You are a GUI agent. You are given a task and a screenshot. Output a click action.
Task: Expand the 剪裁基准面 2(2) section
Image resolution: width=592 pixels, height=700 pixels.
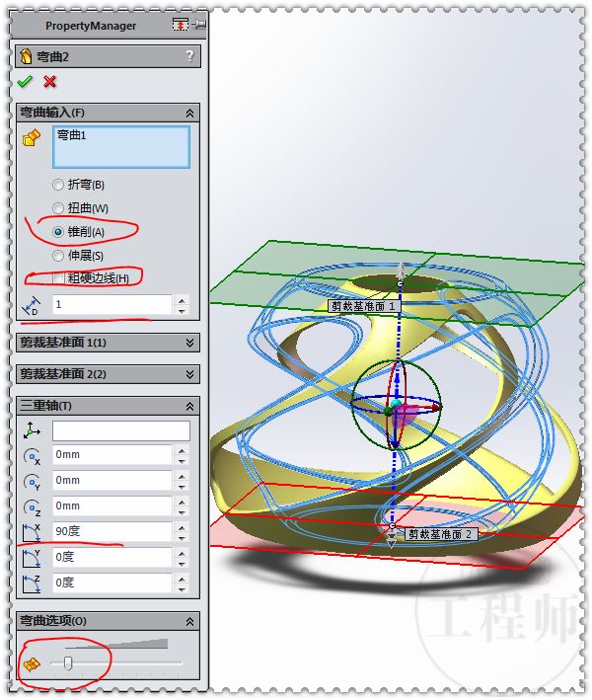190,374
